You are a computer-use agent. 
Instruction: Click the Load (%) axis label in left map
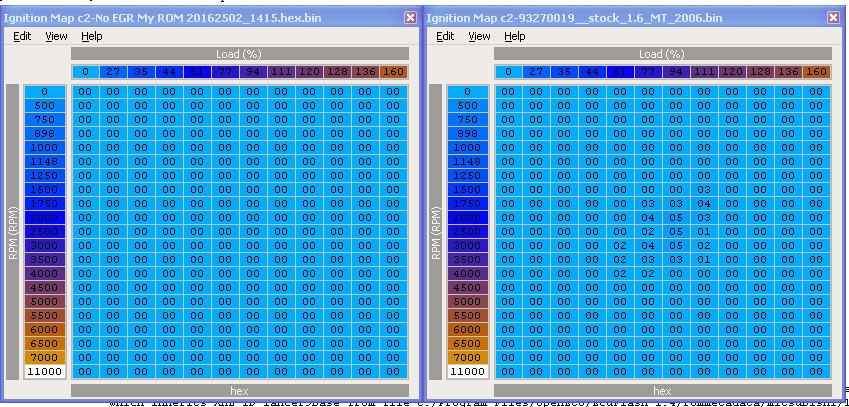(240, 54)
